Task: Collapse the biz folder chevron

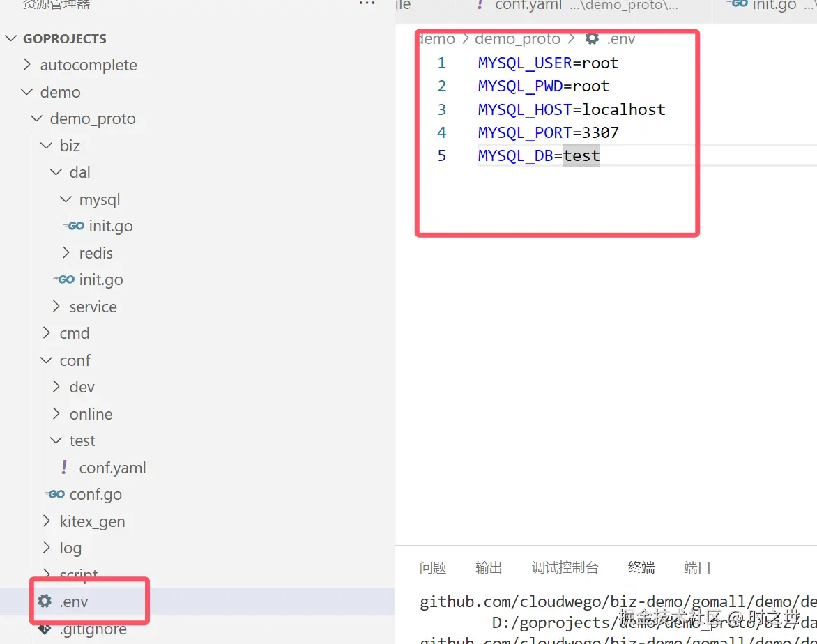Action: click(47, 145)
